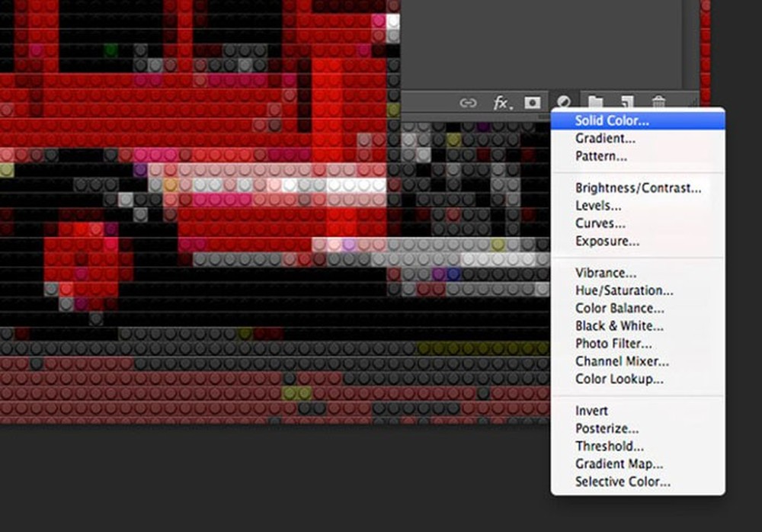762x532 pixels.
Task: Click the New Adjustment Layer icon
Action: pyautogui.click(x=562, y=101)
